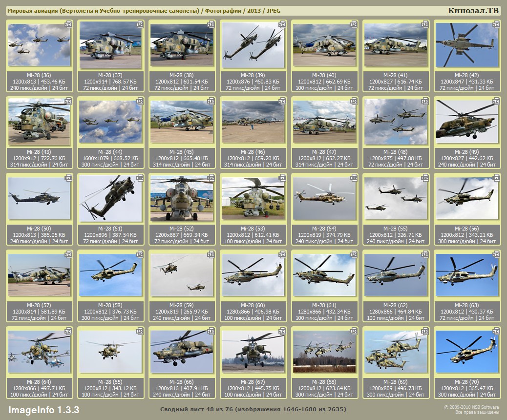Click the JPG badge on Mi-28 (60)
The image size is (507, 420).
[x=282, y=255]
